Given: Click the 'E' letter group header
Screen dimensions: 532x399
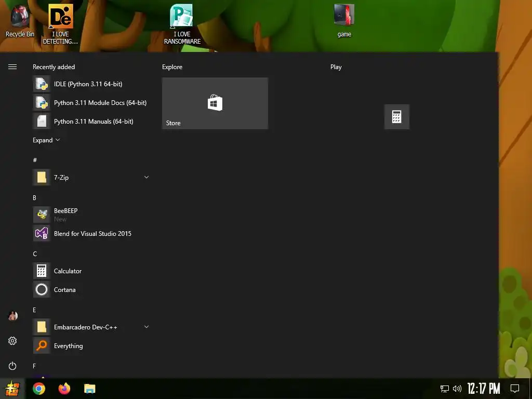Looking at the screenshot, I should (34, 310).
